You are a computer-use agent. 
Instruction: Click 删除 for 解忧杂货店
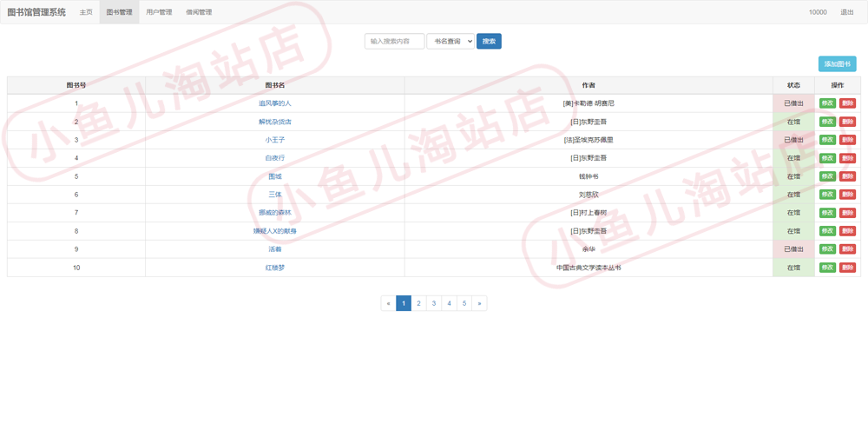pos(847,122)
